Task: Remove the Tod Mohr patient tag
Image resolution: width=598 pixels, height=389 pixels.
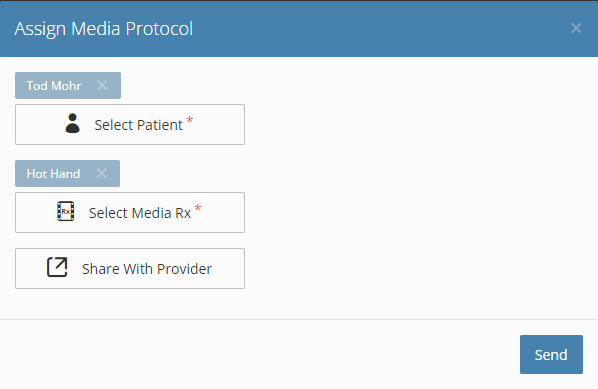Action: coord(102,85)
